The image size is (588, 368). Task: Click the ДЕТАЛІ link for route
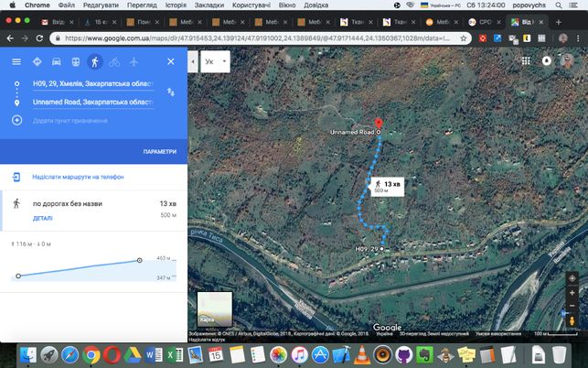43,218
